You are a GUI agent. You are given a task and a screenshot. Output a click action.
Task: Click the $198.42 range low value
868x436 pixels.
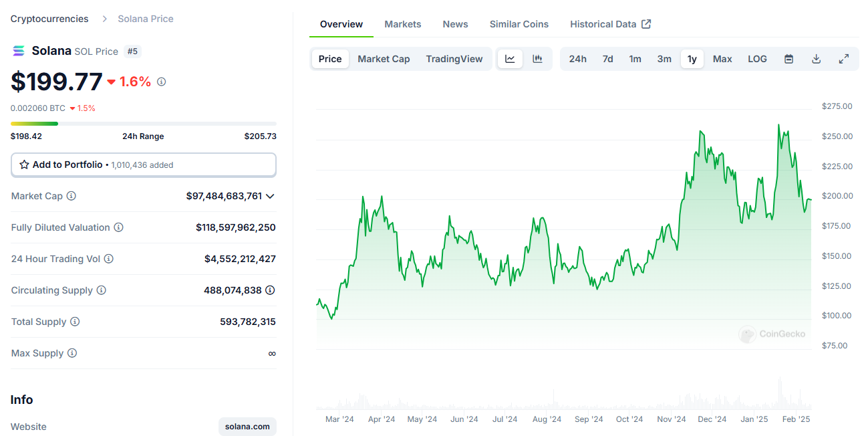[x=26, y=136]
